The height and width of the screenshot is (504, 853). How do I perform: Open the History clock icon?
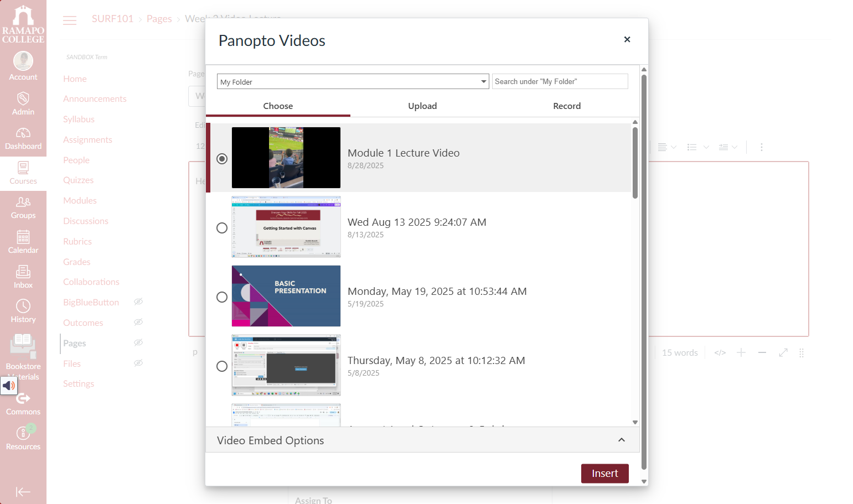coord(23,306)
